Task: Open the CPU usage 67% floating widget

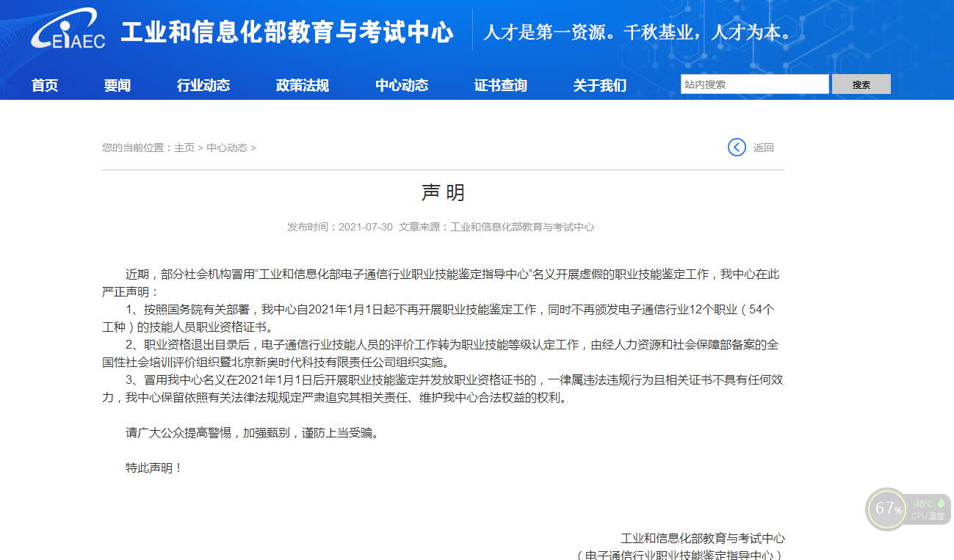Action: (x=887, y=509)
